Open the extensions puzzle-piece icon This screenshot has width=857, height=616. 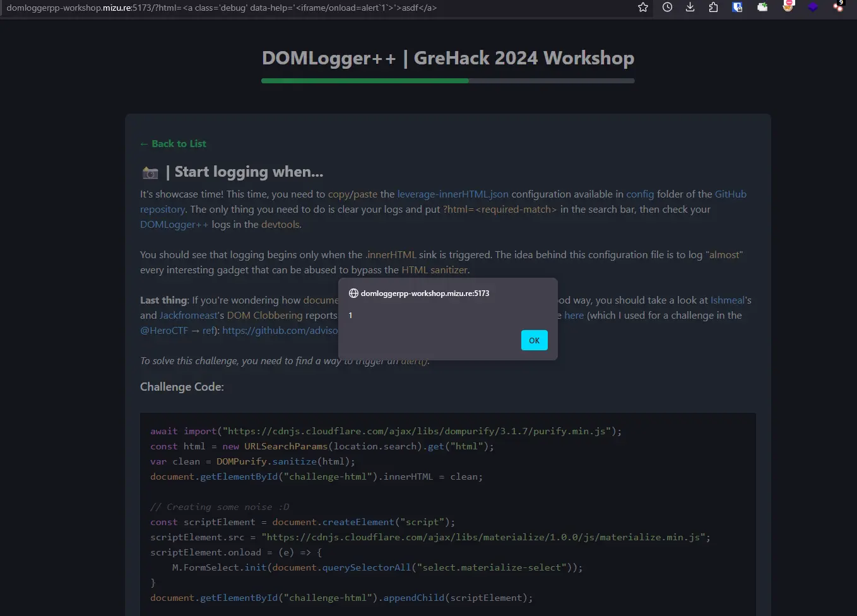click(x=713, y=8)
